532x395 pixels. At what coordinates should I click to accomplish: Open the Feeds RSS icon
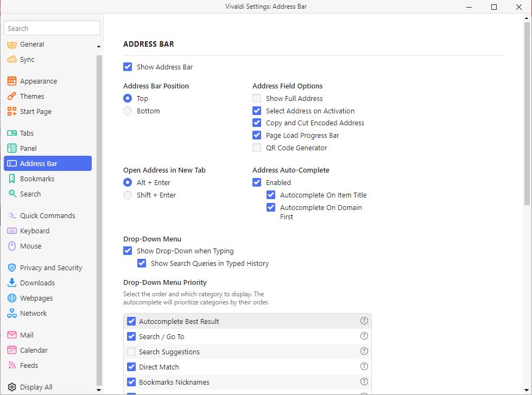(x=12, y=365)
